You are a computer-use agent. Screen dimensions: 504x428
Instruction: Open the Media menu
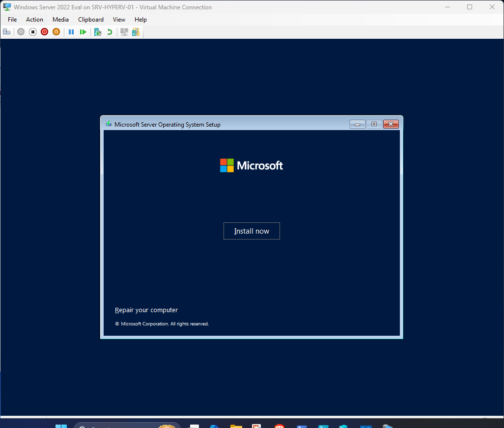(x=60, y=19)
